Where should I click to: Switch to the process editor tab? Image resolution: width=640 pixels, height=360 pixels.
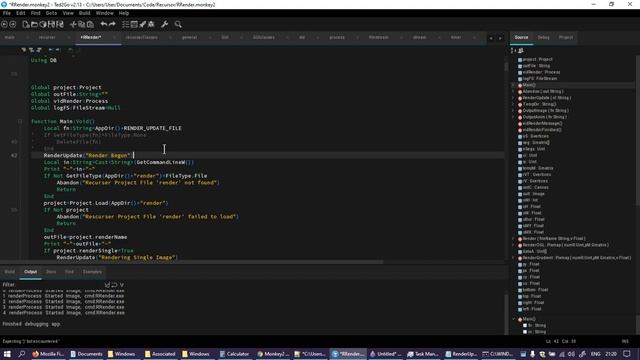coord(337,38)
